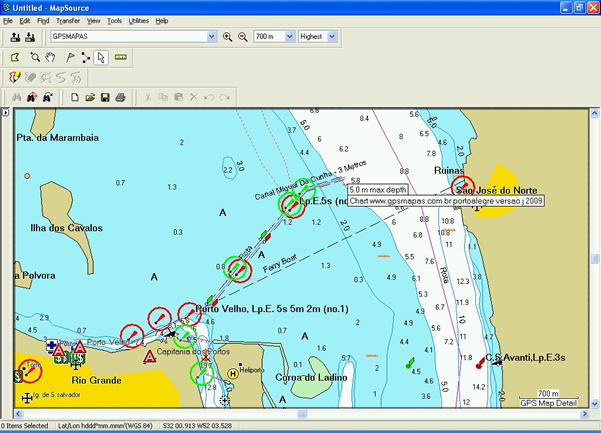Viewport: 601px width, 433px height.
Task: Click the Zoom In magnifier button
Action: pyautogui.click(x=228, y=37)
